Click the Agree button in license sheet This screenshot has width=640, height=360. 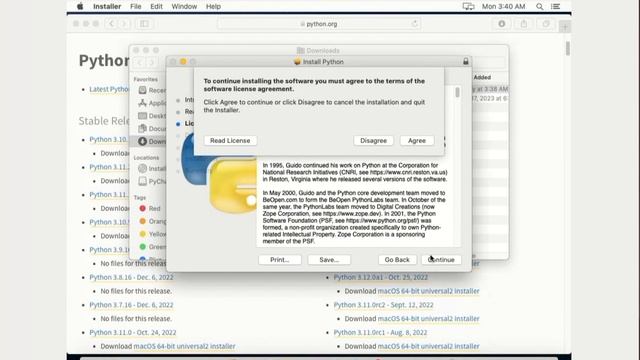point(417,140)
